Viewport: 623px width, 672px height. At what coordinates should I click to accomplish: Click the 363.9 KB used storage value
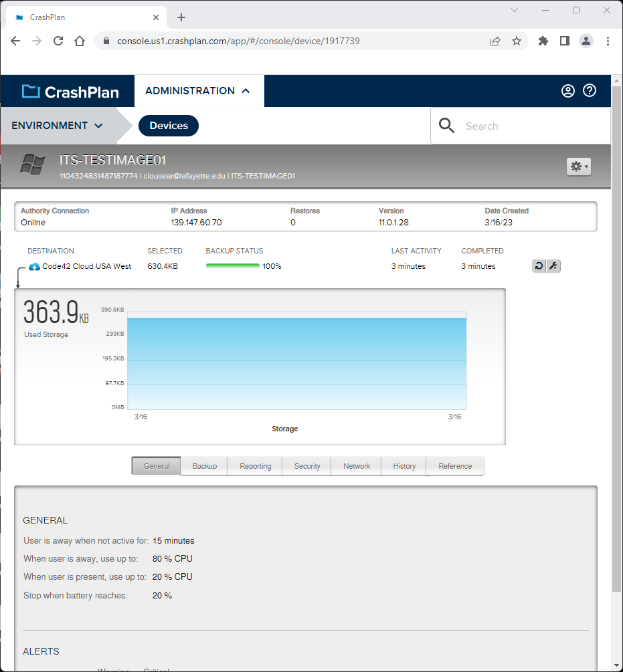click(x=56, y=312)
